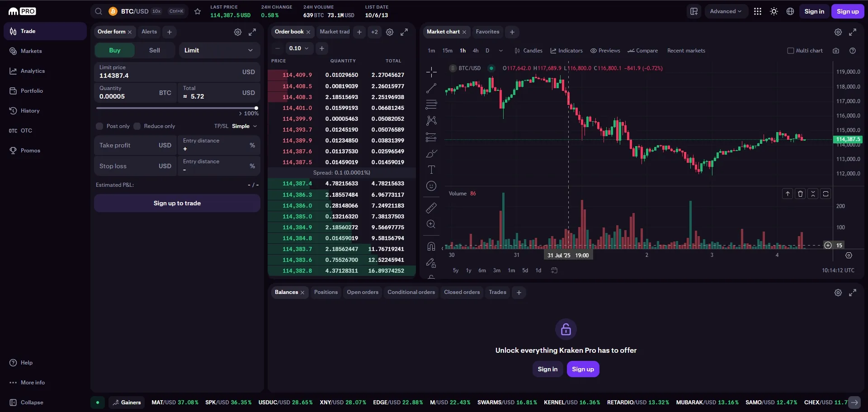
Task: Click the Quantity BTC input field
Action: point(135,93)
